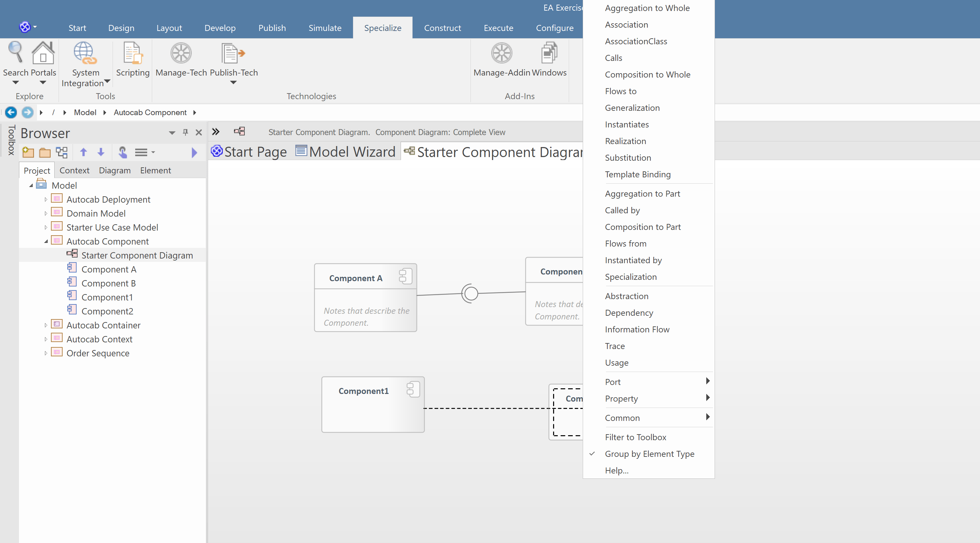Click the hand pointer icon in Browser toolbar
The width and height of the screenshot is (980, 543).
click(123, 152)
